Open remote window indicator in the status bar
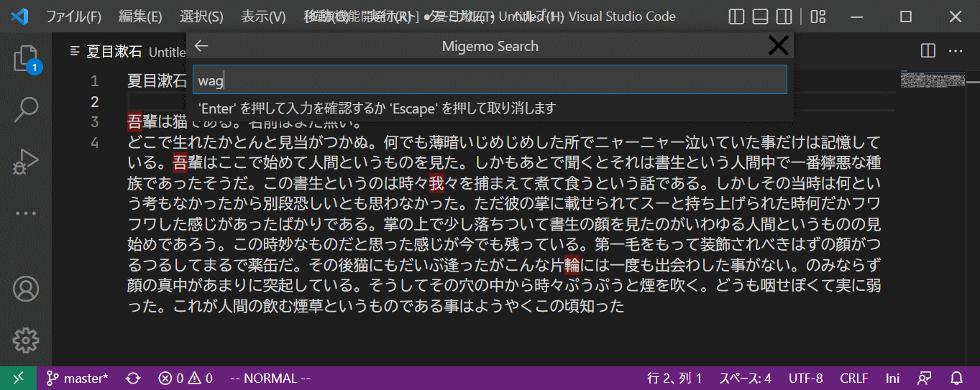The image size is (980, 390). point(18,378)
